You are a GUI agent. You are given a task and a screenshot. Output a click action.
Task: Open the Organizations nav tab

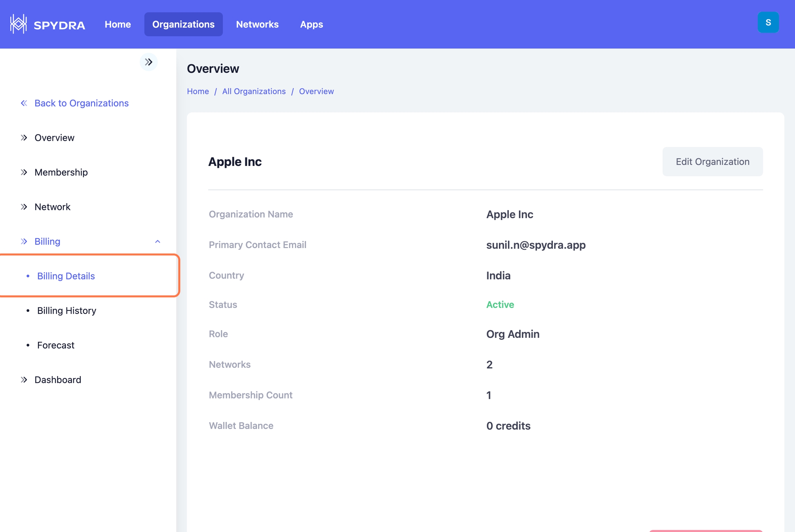coord(183,24)
